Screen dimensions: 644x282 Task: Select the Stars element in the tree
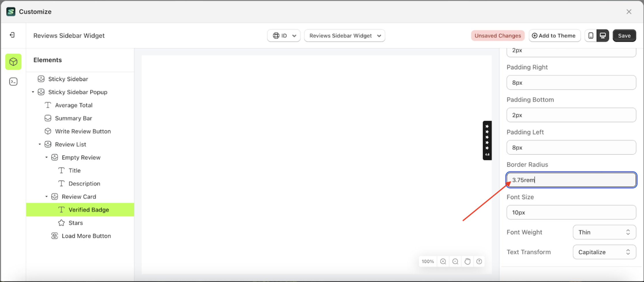(x=76, y=222)
